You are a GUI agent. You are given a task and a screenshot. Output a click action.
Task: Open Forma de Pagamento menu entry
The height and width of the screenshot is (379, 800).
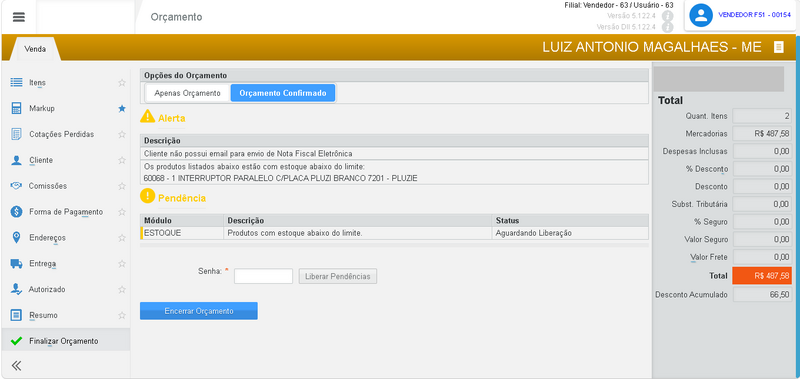click(66, 212)
